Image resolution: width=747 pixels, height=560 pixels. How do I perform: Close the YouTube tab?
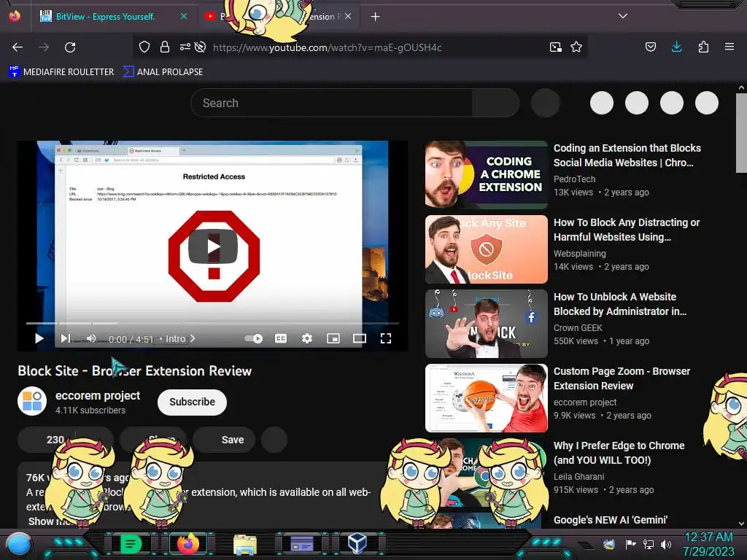click(348, 16)
